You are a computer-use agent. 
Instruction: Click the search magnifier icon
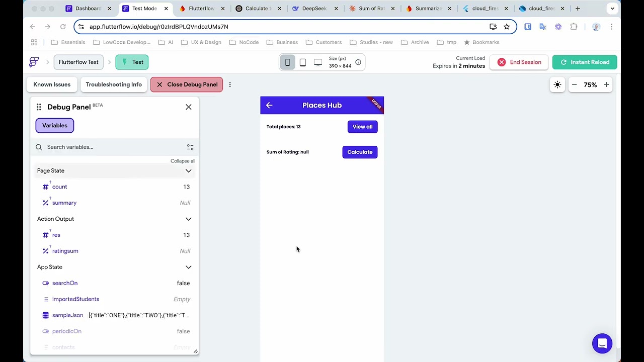pos(39,147)
